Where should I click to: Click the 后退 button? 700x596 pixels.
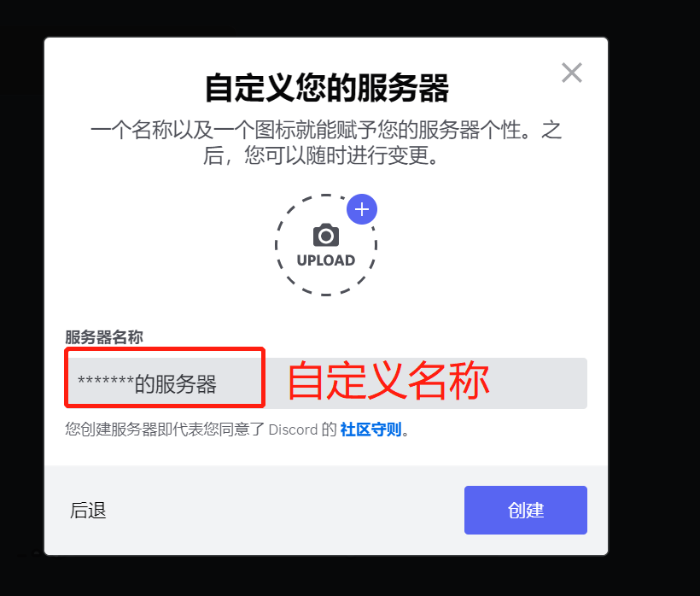tap(88, 511)
